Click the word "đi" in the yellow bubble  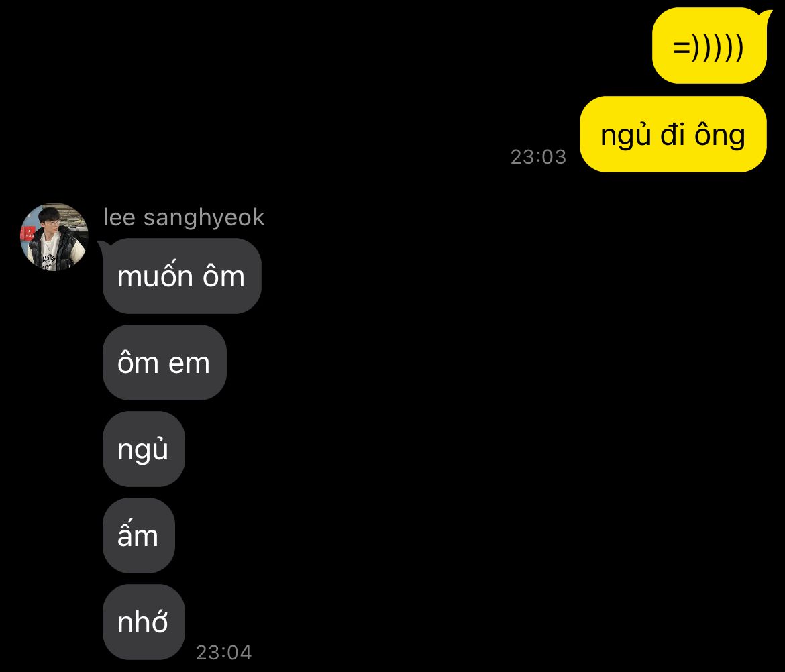(x=672, y=134)
